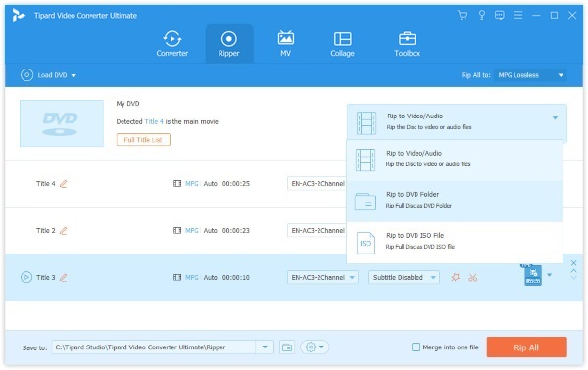Open Title 3 EN-AC3-2Channel dropdown

click(x=322, y=277)
